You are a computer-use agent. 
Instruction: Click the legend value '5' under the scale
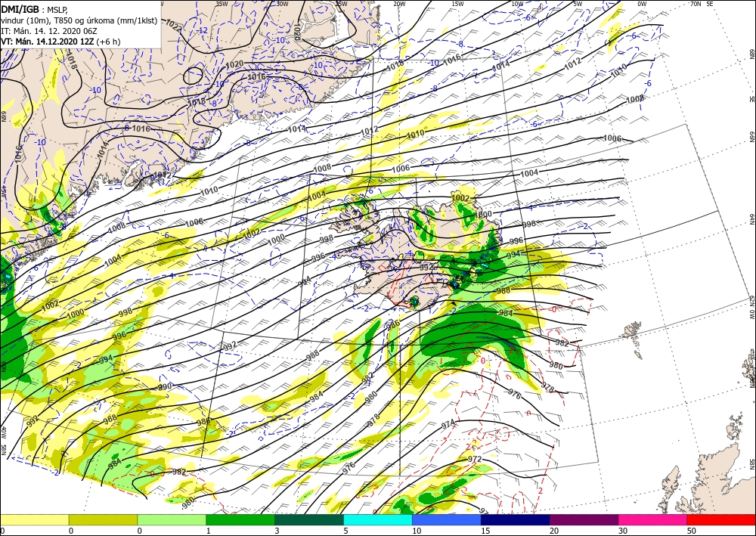tap(345, 531)
